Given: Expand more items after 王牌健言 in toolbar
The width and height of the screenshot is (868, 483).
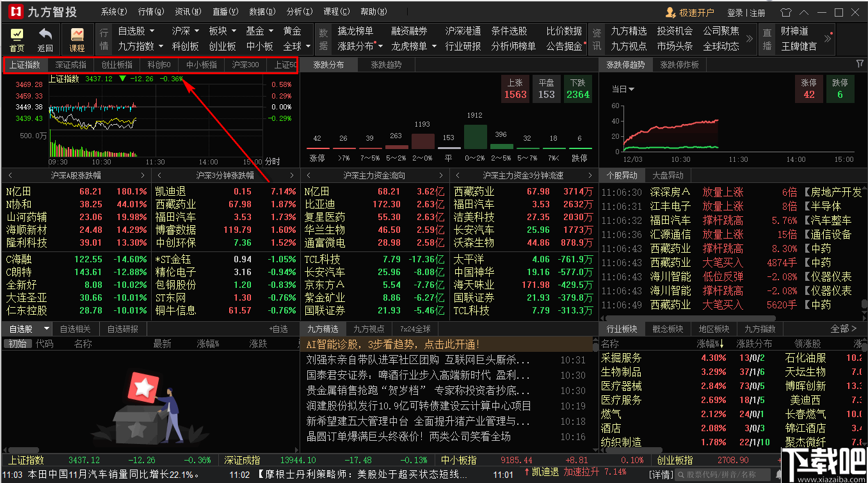Looking at the screenshot, I should pos(827,39).
